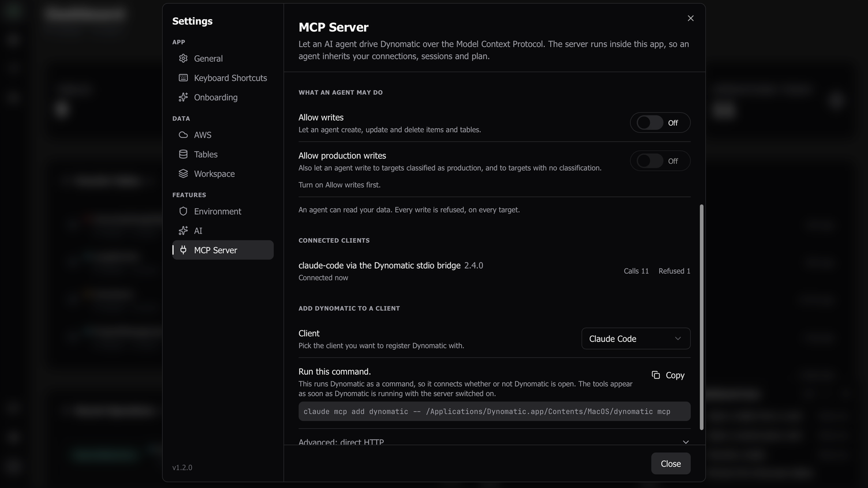Click the Connected now status text
Image resolution: width=868 pixels, height=488 pixels.
tap(323, 277)
